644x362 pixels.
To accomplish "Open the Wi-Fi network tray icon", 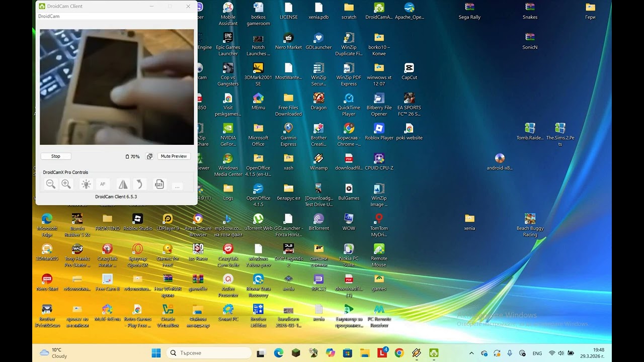I will point(552,353).
